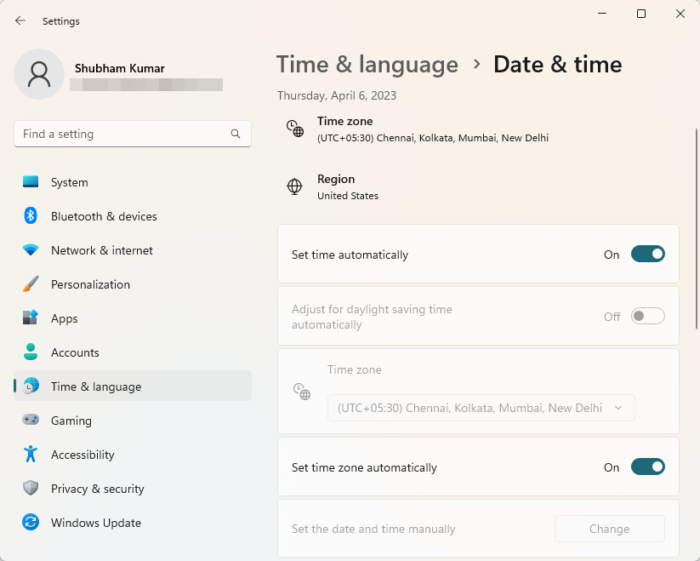Click the Network & internet wifi icon

(x=31, y=250)
